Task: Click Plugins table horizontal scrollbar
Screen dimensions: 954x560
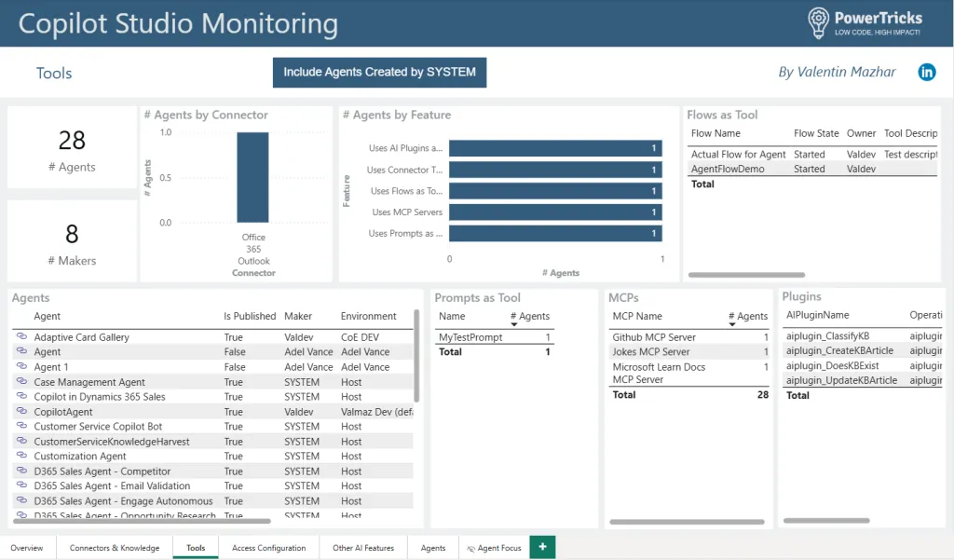Action: [x=826, y=521]
